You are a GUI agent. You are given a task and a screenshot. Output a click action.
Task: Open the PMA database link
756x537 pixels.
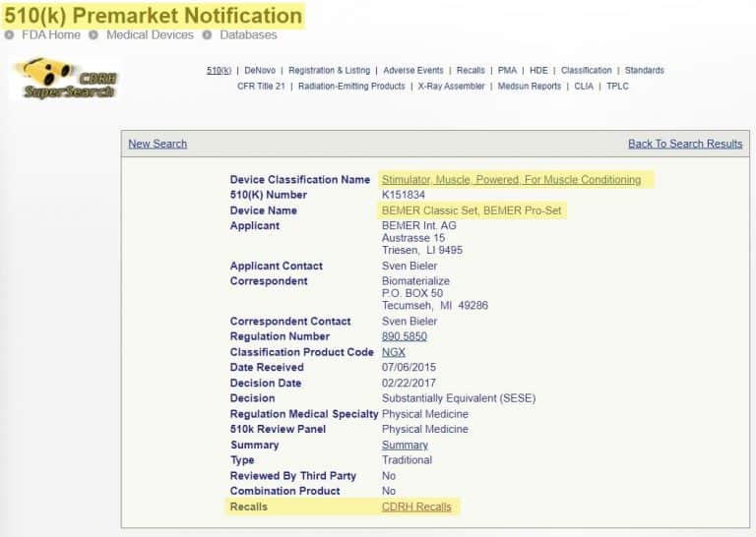coord(507,71)
